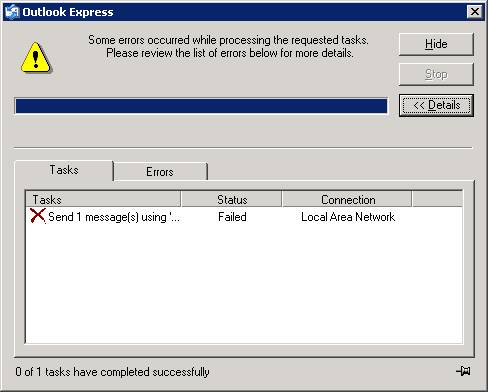Click the Stop button
This screenshot has width=488, height=392.
click(x=436, y=74)
